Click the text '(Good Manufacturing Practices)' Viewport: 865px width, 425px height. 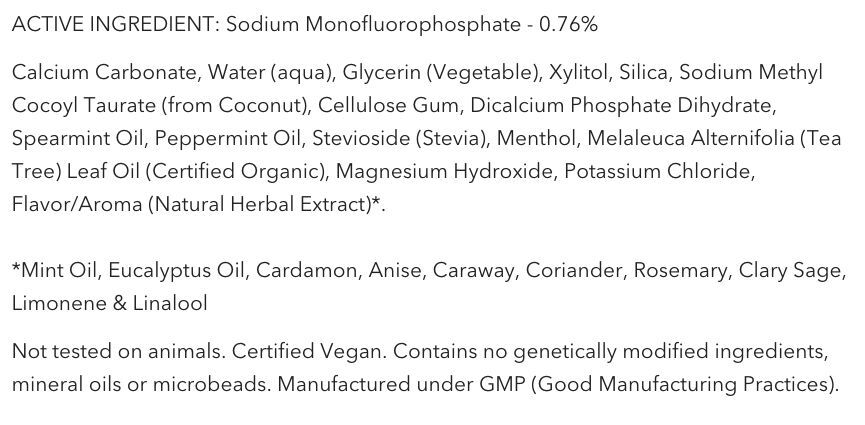pyautogui.click(x=682, y=385)
